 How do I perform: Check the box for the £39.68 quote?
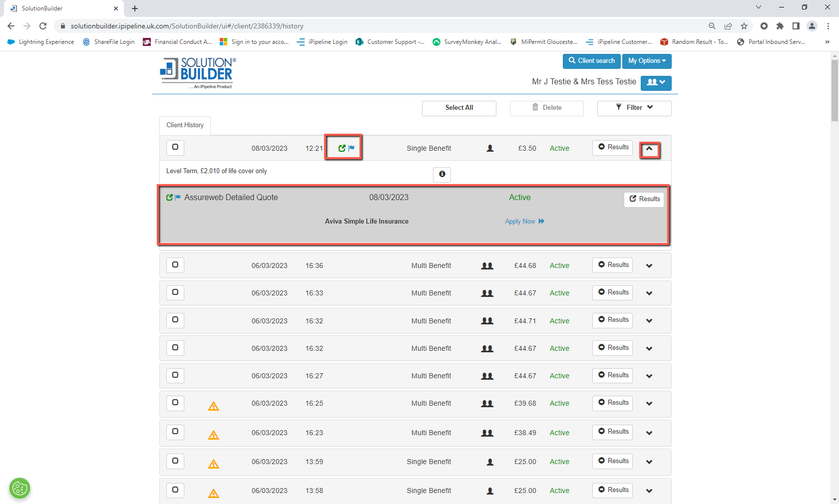[x=175, y=403]
